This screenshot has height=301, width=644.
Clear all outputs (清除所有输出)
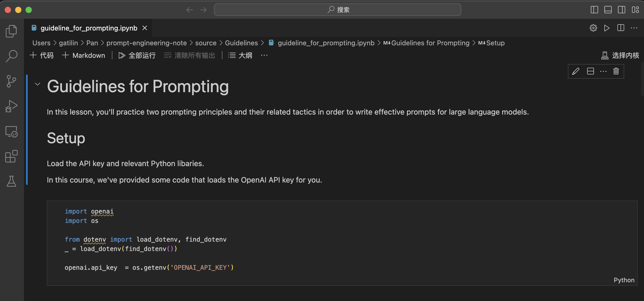click(189, 55)
